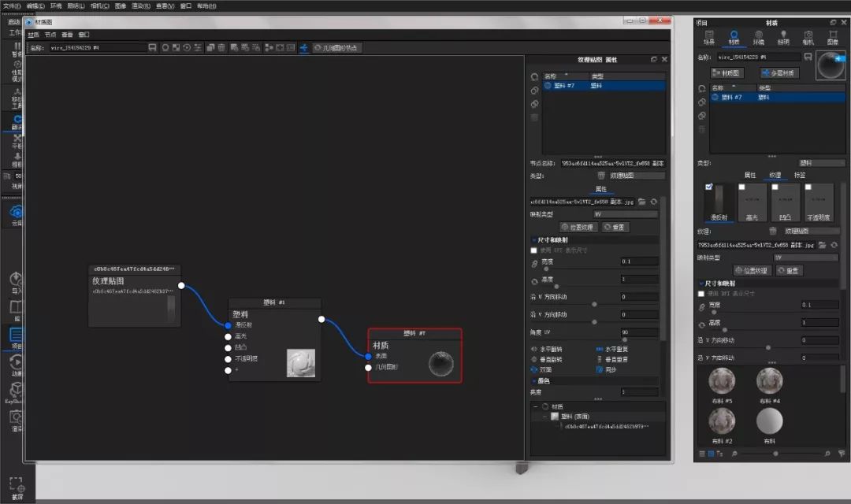
Task: Toggle the diffuse texture checkbox in right panel
Action: (709, 187)
